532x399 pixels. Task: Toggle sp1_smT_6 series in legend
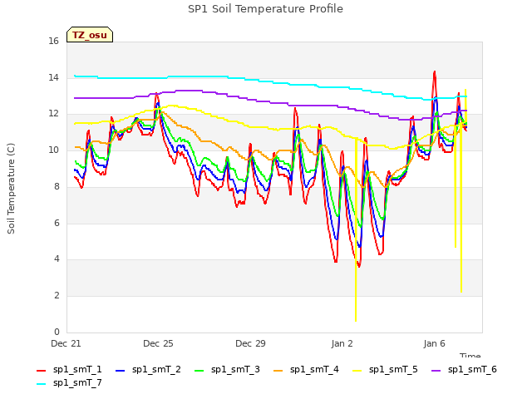(464, 369)
